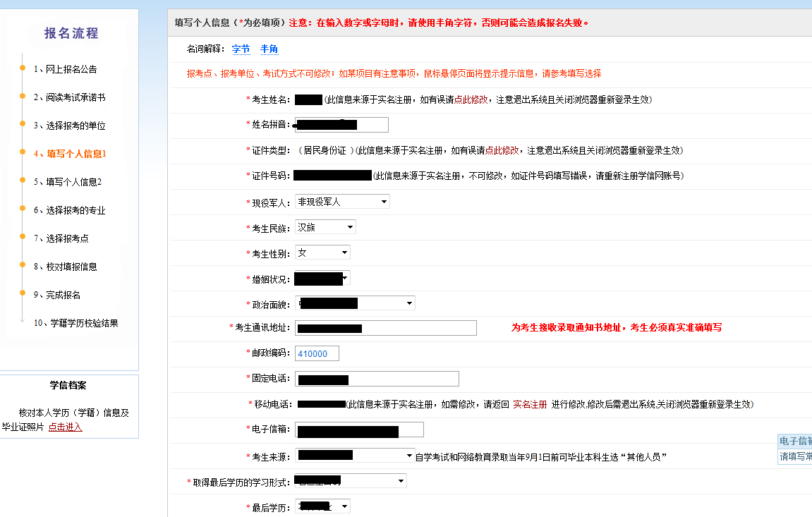Click the 邮政编码 input field
The width and height of the screenshot is (812, 517).
tap(317, 354)
